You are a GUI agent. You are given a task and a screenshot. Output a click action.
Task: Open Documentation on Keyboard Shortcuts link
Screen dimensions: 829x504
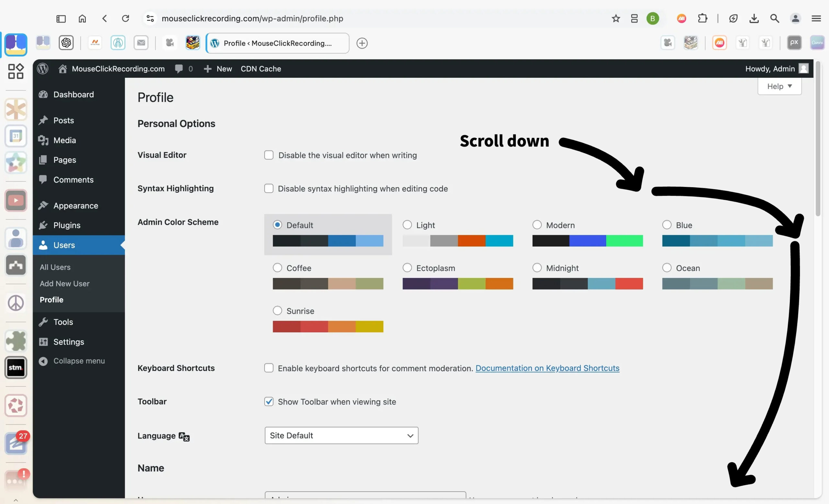(x=547, y=368)
